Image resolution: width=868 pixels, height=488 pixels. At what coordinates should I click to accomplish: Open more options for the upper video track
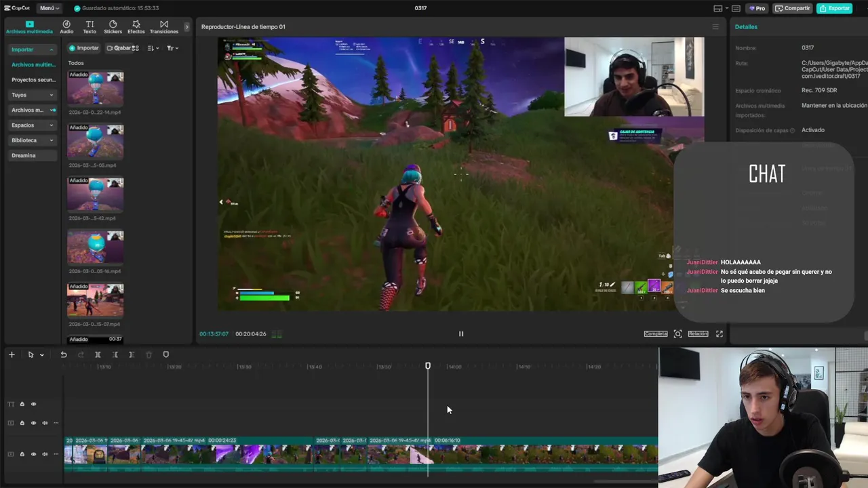[56, 423]
